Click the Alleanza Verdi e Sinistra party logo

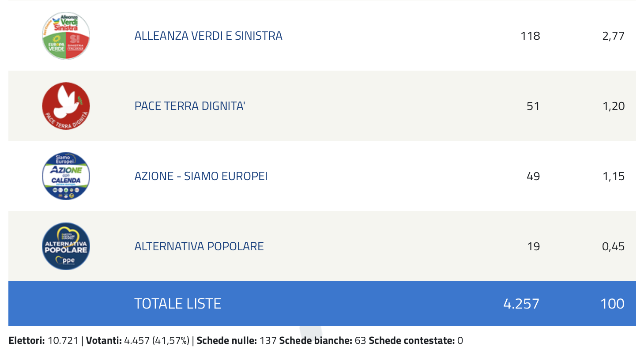[66, 36]
